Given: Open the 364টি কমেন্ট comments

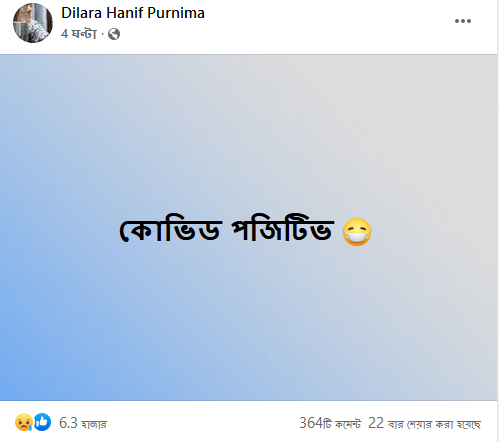Looking at the screenshot, I should tap(330, 423).
